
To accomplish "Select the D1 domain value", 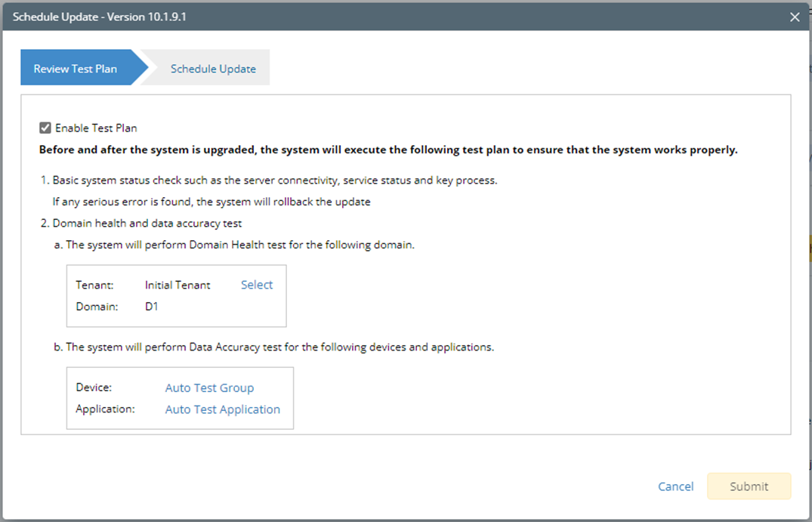I will tap(152, 307).
